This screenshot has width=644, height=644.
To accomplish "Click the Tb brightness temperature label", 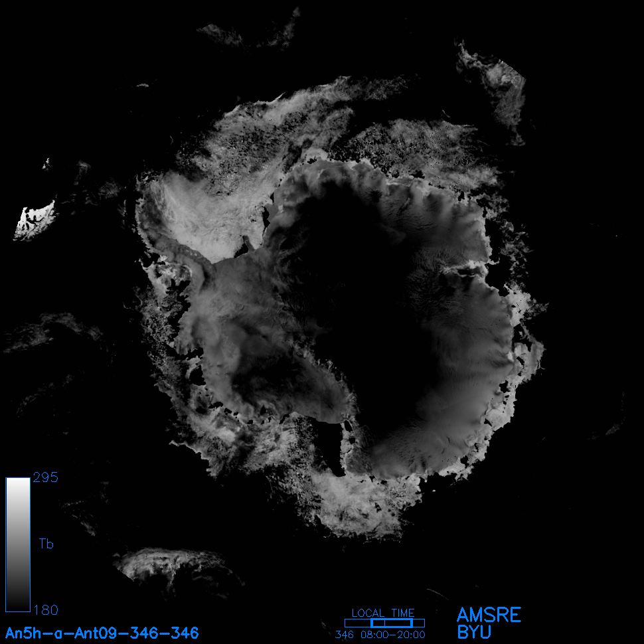I will click(46, 544).
